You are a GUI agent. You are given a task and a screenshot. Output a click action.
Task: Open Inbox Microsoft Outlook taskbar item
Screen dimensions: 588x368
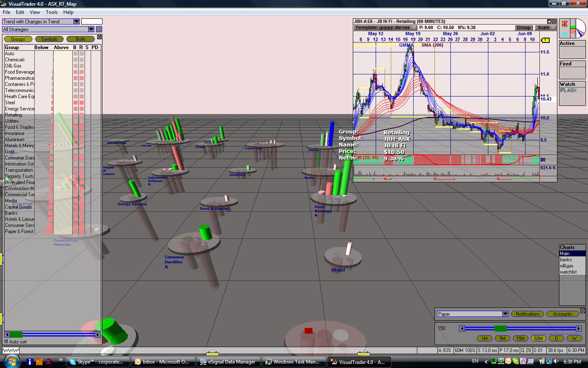coord(163,362)
